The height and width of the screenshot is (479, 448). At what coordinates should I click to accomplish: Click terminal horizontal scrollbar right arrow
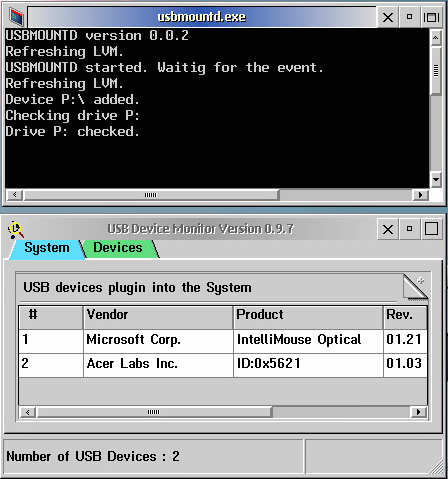tap(420, 195)
